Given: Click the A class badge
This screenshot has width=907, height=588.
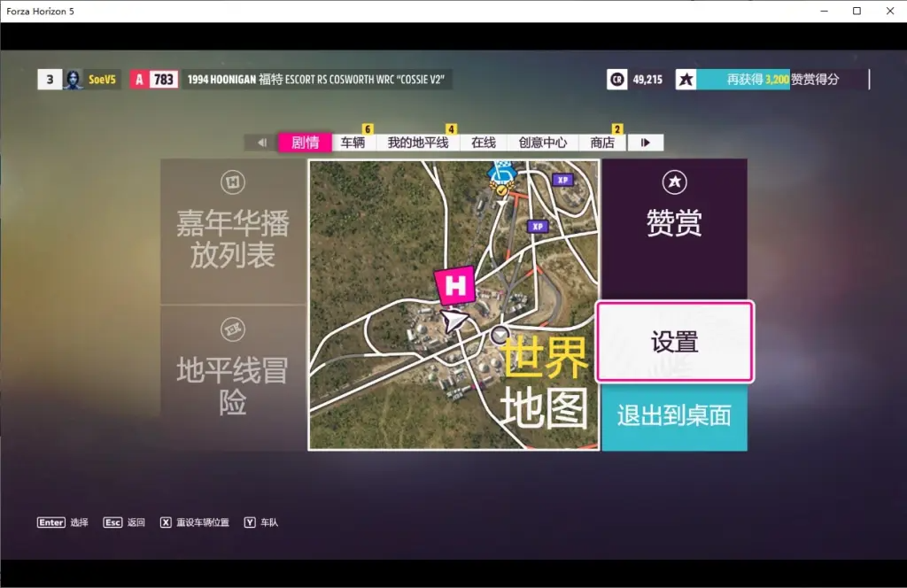Looking at the screenshot, I should point(139,79).
